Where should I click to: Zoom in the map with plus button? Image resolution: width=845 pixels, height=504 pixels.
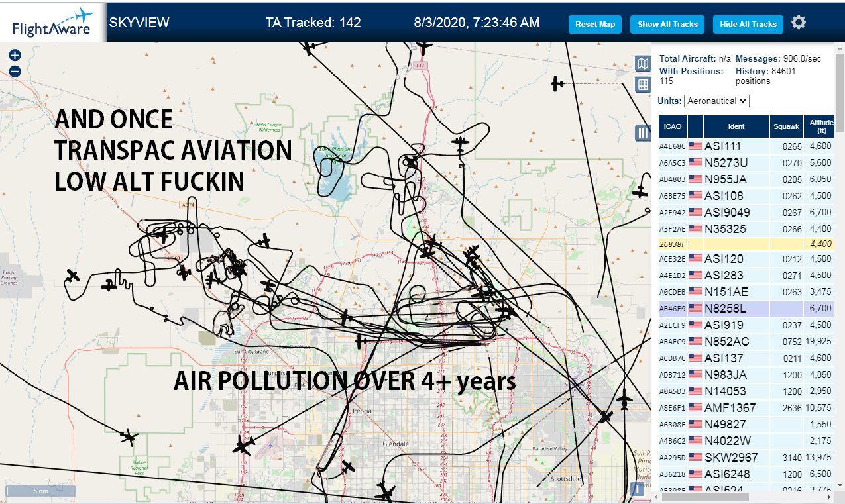click(15, 56)
